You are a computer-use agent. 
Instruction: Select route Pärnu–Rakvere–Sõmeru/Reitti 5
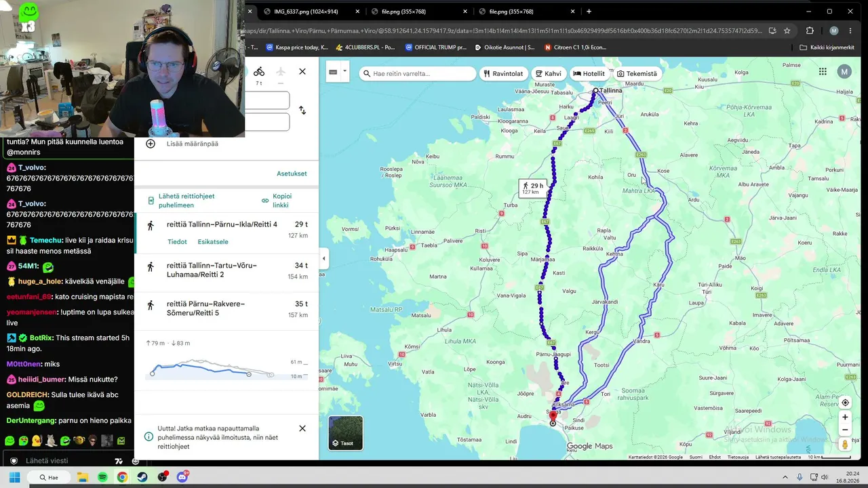(x=227, y=310)
